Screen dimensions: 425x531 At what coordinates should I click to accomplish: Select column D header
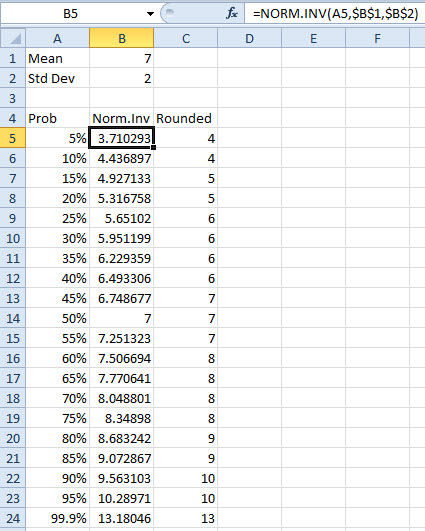pos(250,38)
